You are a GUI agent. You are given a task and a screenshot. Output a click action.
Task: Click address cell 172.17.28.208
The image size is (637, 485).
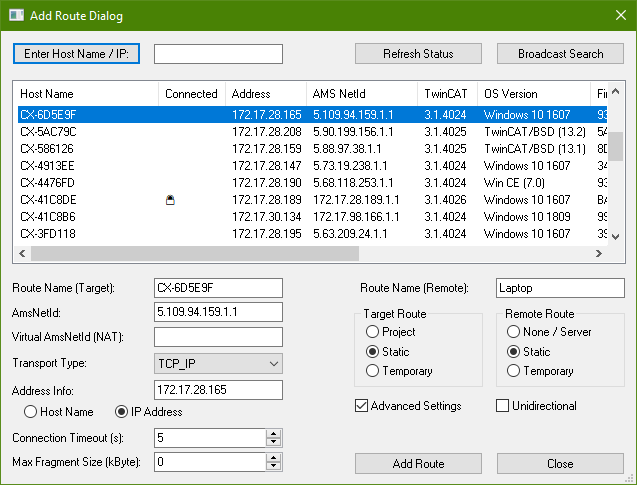click(x=266, y=132)
